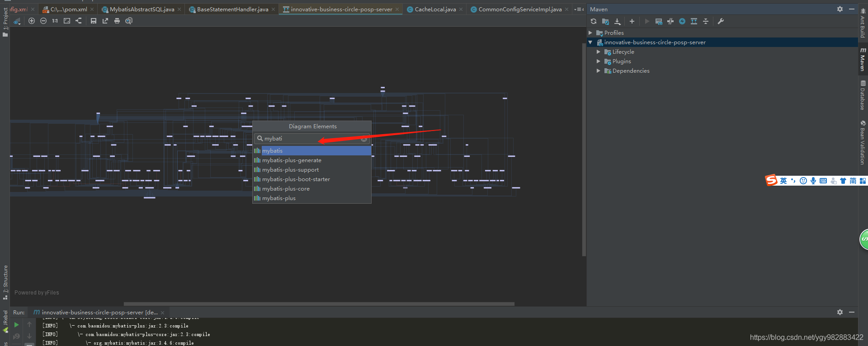Toggle skip tests mode in Maven
Screen dimensions: 868x346
682,21
